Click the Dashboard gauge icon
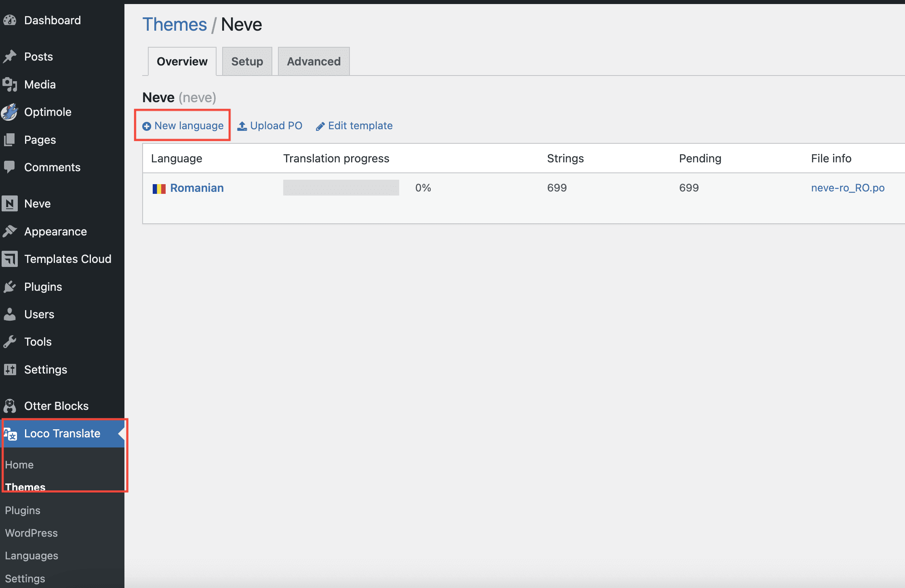 (10, 20)
